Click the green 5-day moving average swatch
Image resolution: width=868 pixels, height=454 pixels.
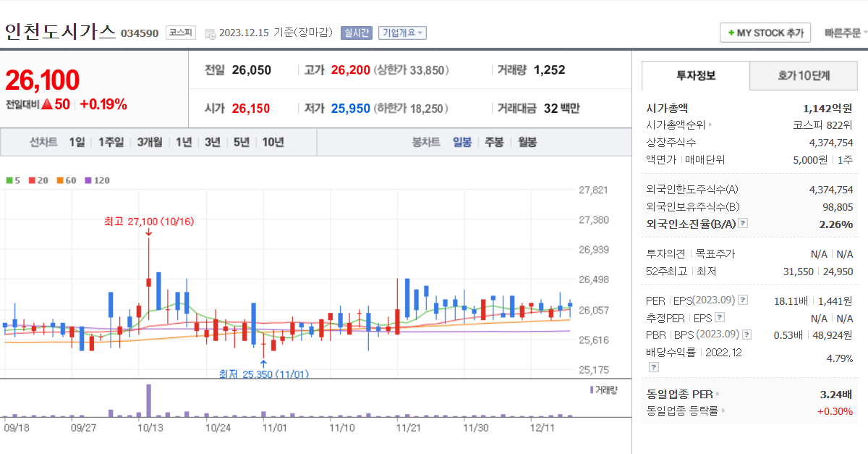[x=9, y=180]
